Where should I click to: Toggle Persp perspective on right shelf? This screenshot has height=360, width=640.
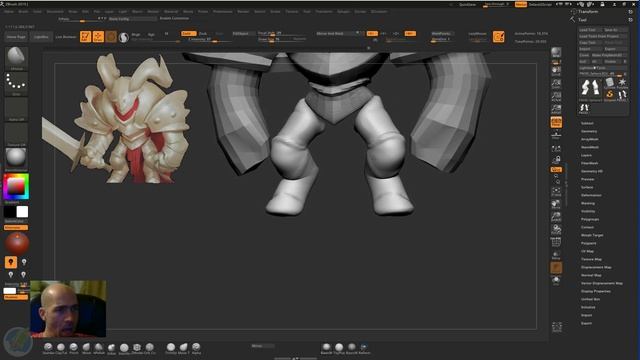click(556, 122)
